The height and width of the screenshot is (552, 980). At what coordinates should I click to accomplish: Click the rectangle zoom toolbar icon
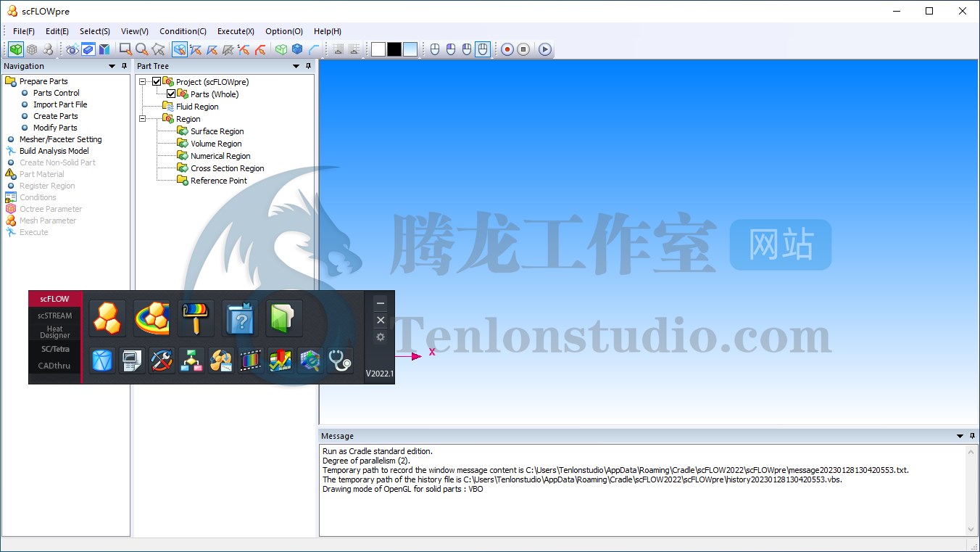point(125,49)
